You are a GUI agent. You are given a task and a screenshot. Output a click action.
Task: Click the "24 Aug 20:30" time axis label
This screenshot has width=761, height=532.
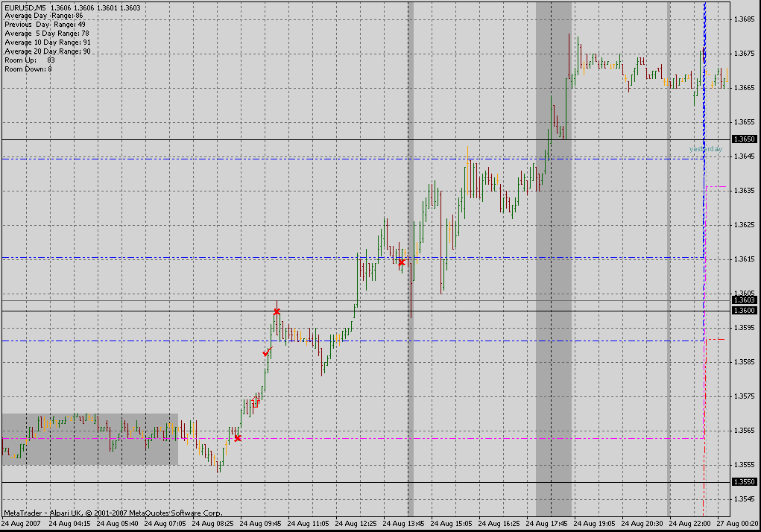642,524
